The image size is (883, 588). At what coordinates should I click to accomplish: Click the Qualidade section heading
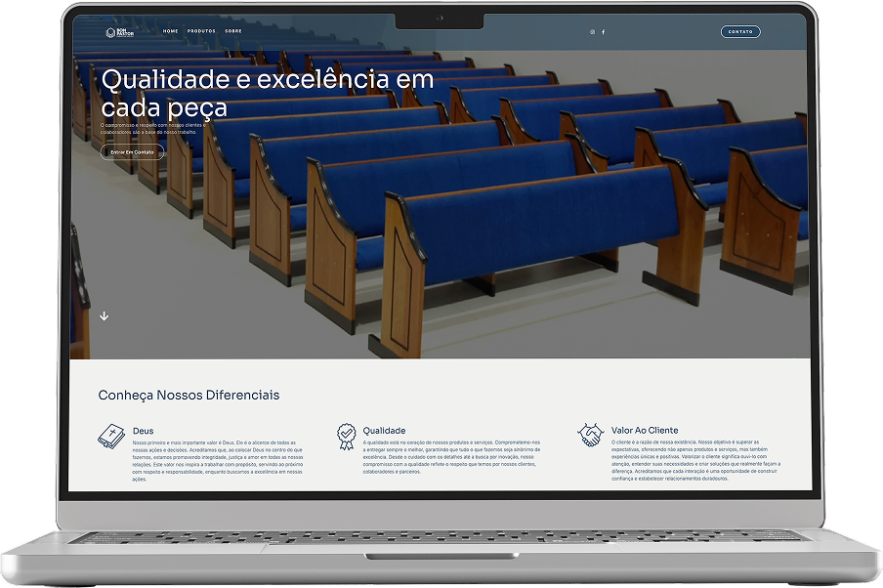384,430
